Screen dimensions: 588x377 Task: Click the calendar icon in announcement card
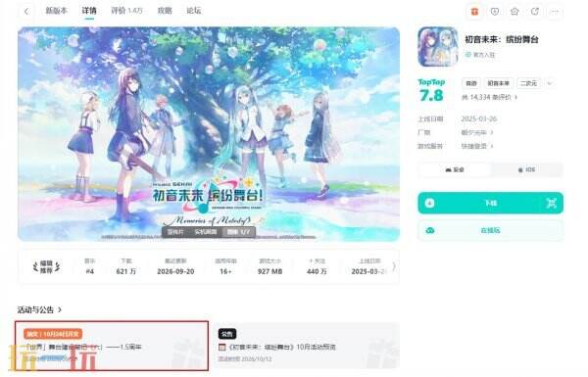[222, 348]
